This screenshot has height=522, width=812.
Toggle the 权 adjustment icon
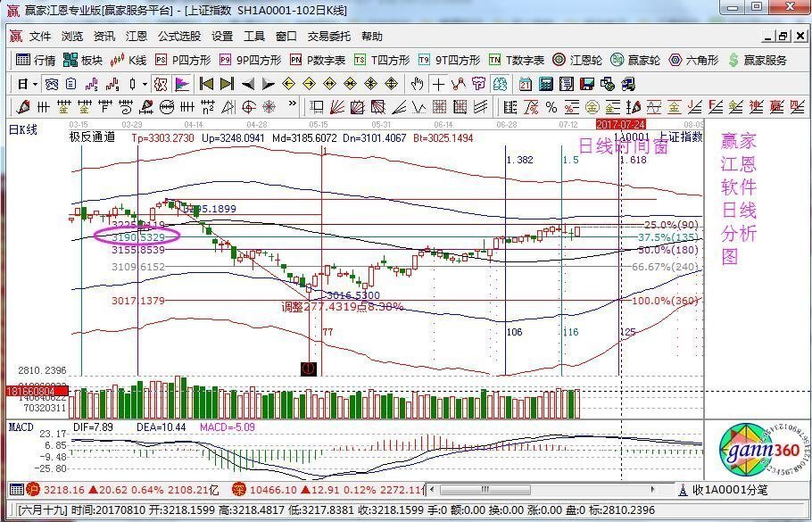pyautogui.click(x=162, y=84)
